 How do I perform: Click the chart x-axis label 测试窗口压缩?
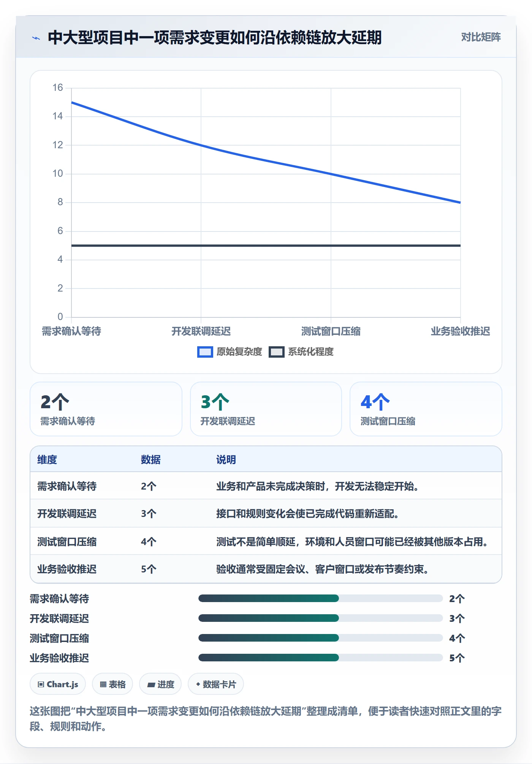click(x=331, y=331)
